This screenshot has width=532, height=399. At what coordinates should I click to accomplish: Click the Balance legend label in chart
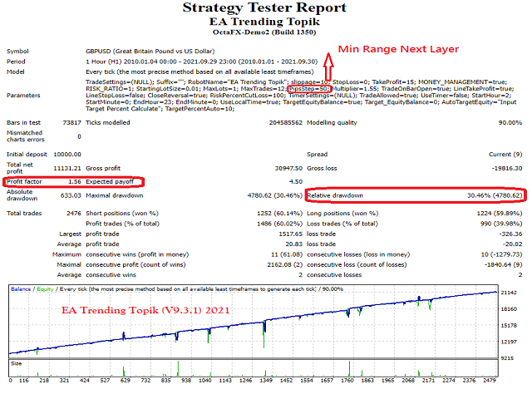click(21, 289)
